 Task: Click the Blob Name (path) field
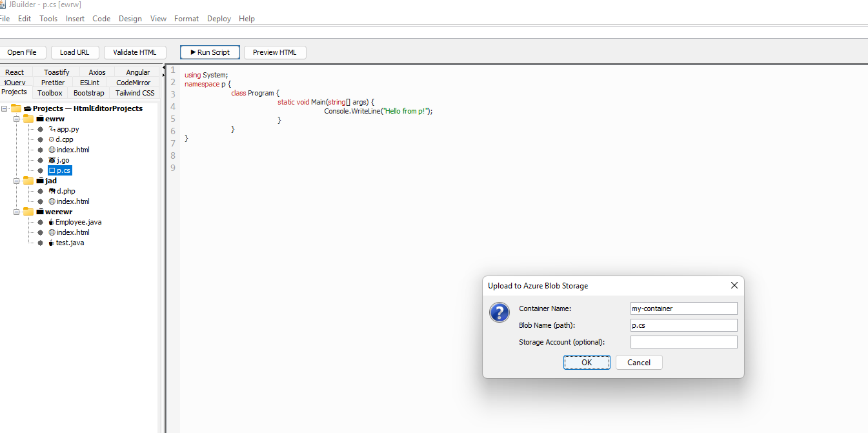683,325
